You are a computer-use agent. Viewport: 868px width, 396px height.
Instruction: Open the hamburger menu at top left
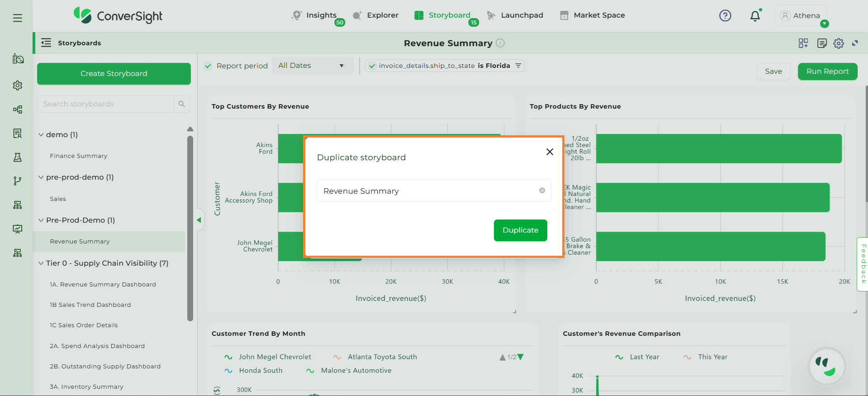(18, 18)
